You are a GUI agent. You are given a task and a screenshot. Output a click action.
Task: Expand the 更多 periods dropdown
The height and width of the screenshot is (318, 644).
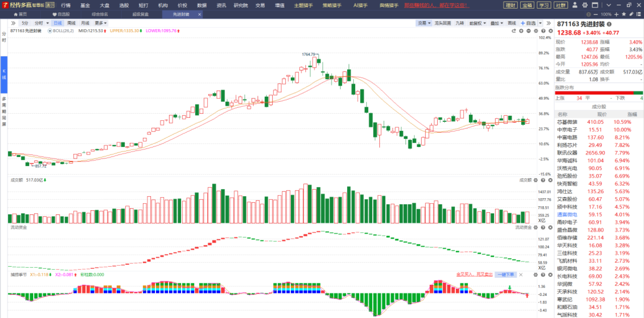[101, 23]
